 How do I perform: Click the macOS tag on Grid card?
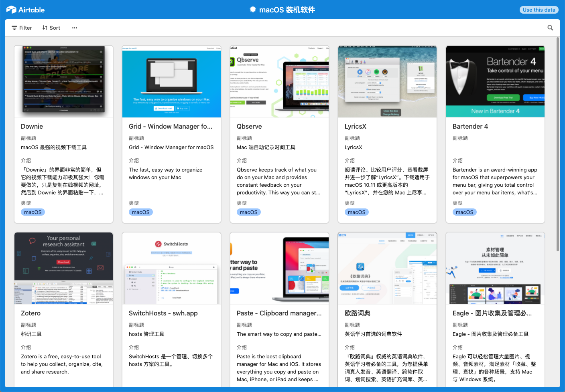tap(141, 212)
